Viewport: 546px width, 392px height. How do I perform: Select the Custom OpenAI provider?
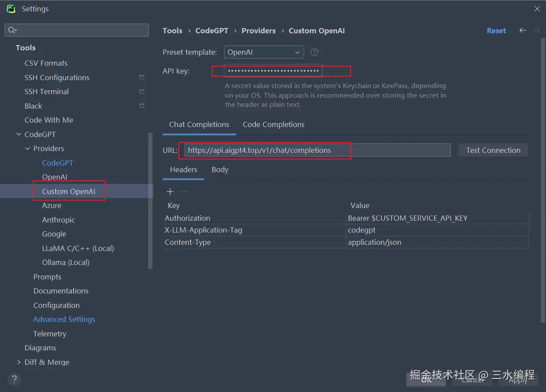[x=68, y=191]
